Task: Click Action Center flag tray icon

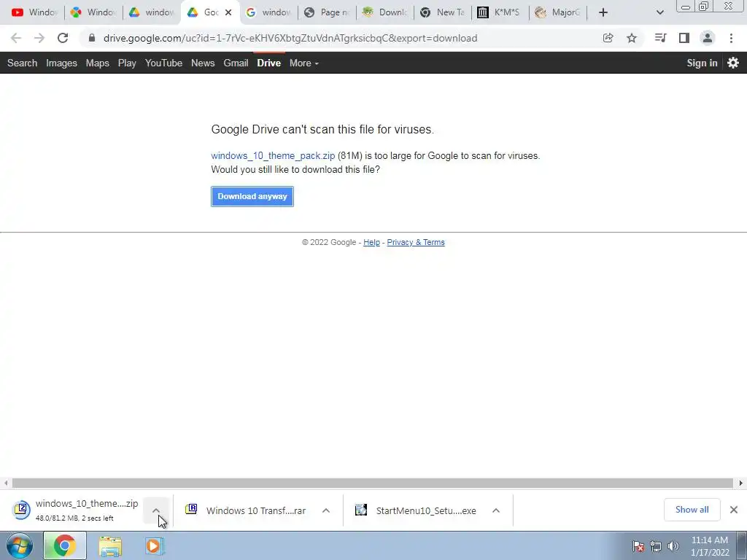Action: point(638,546)
